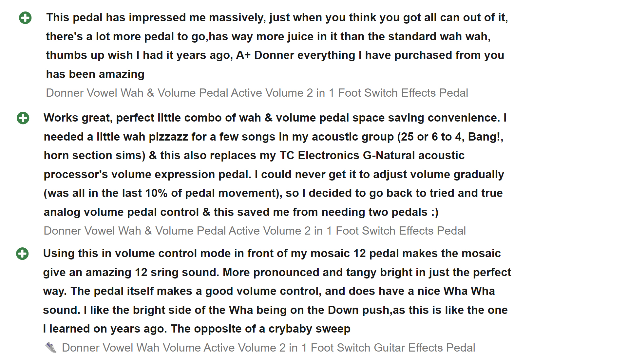Click the green plus icon beside "Works great" review

(23, 118)
